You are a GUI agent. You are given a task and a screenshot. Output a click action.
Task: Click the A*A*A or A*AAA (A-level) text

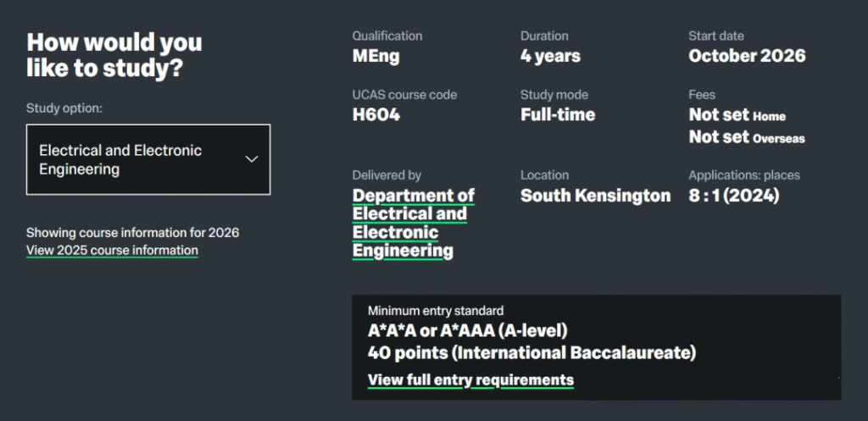pos(468,331)
